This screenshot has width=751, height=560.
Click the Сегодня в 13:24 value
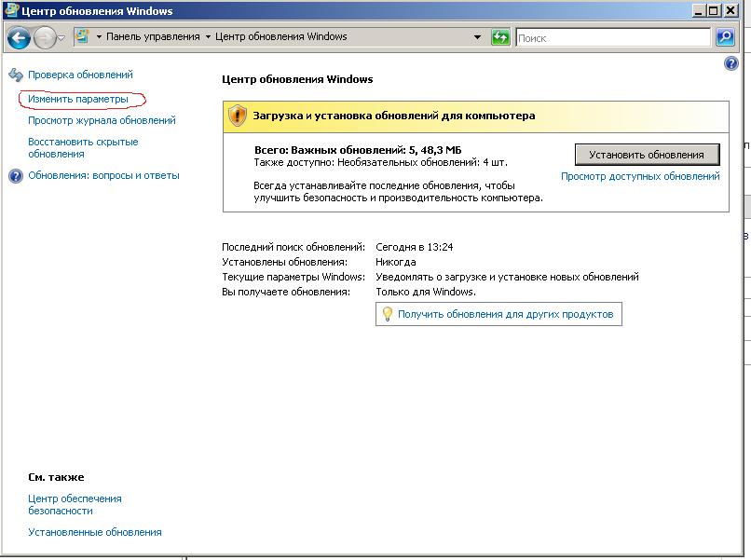coord(415,247)
